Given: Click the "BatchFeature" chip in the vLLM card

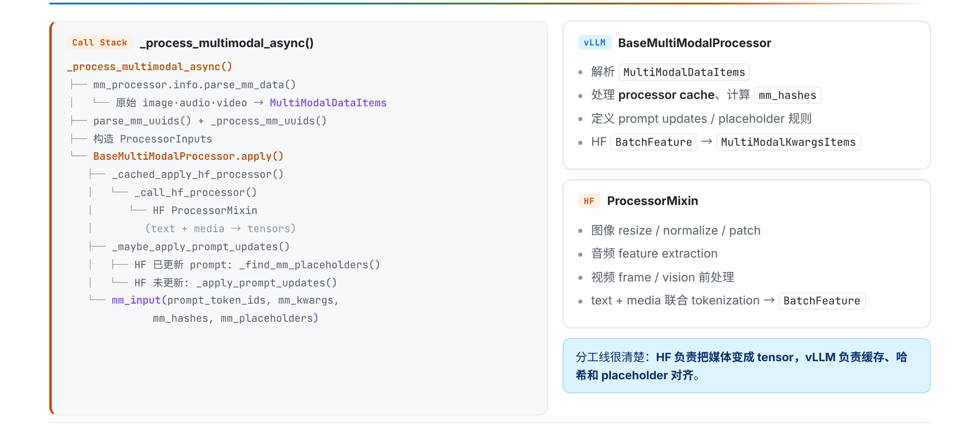Looking at the screenshot, I should tap(654, 142).
